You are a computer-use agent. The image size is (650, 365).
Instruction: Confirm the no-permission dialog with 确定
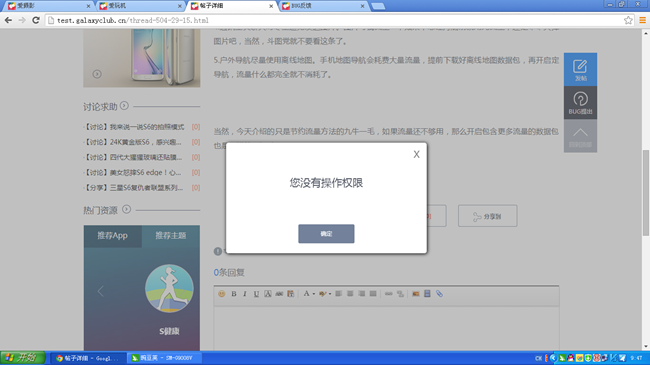tap(326, 234)
